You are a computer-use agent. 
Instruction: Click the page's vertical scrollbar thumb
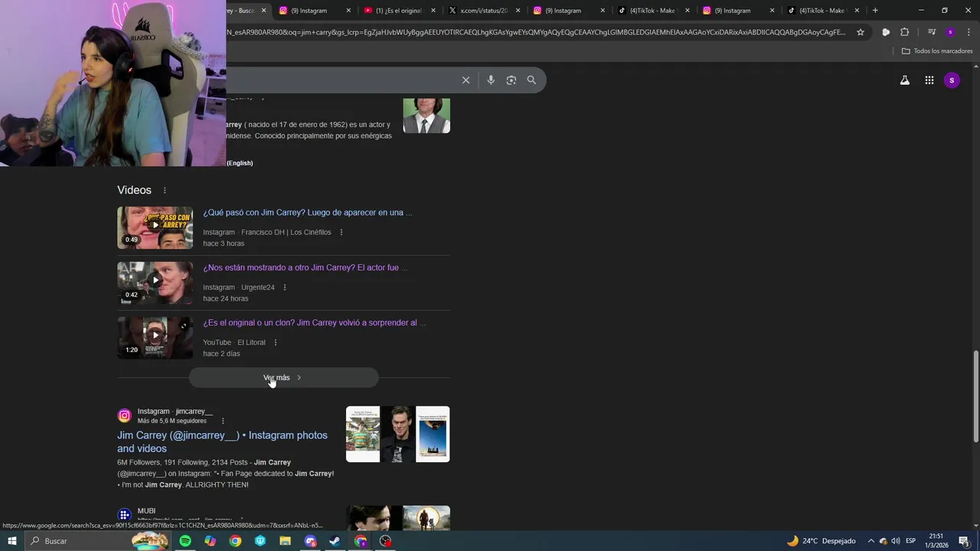click(975, 396)
